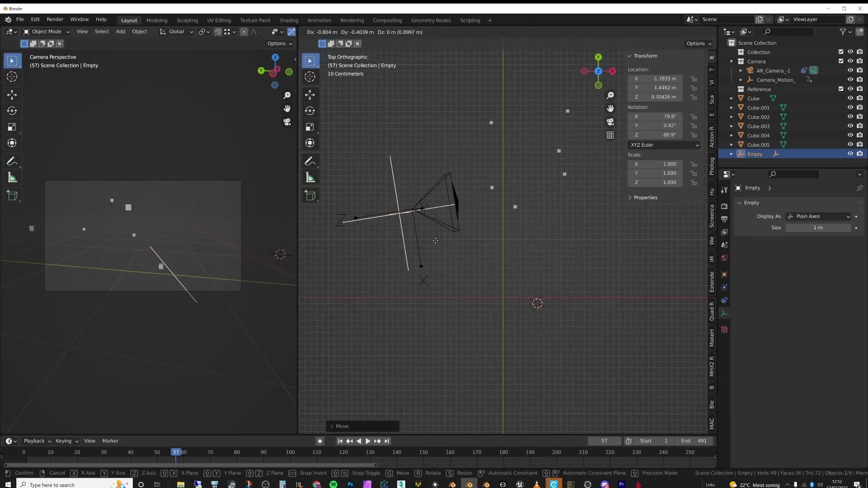
Task: Switch to the Shading workspace tab
Action: pos(288,20)
